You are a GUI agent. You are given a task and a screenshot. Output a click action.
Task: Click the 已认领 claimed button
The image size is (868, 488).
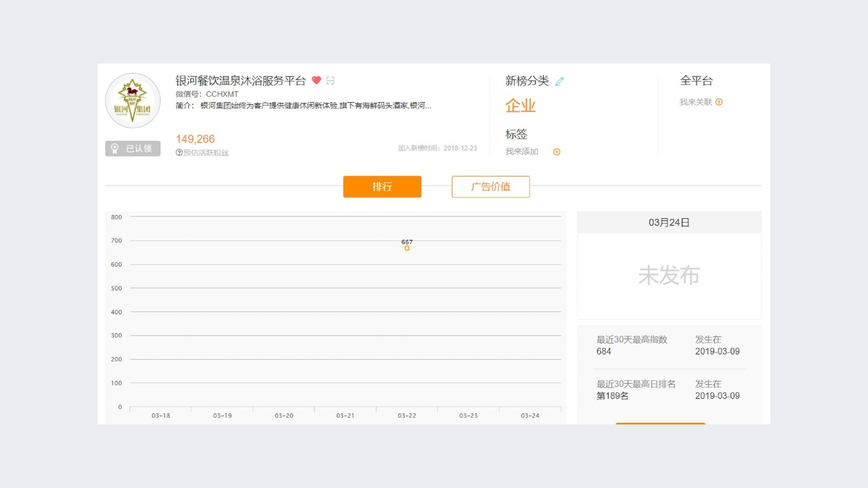(x=133, y=148)
